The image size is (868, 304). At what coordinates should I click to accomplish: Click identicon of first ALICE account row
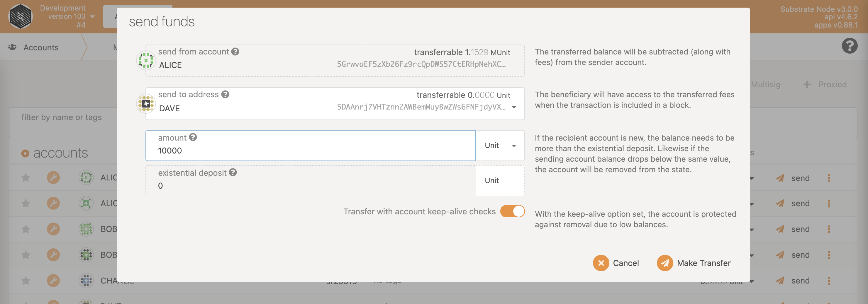pyautogui.click(x=86, y=177)
